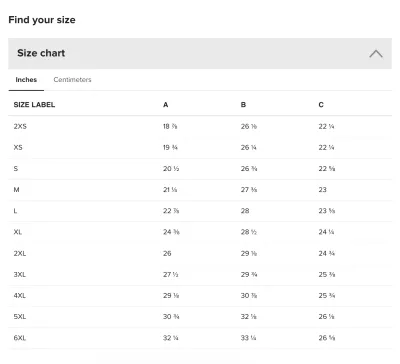Click the M size row label
Image resolution: width=400 pixels, height=364 pixels.
click(16, 190)
